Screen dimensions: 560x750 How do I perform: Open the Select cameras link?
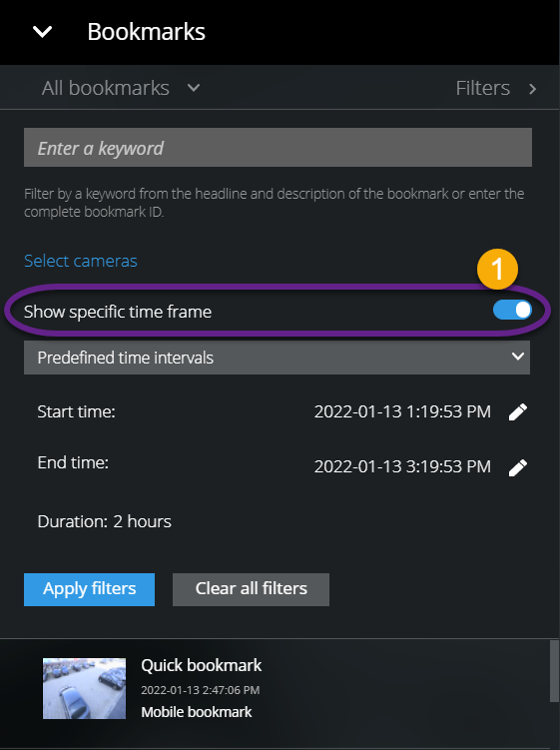[x=80, y=261]
